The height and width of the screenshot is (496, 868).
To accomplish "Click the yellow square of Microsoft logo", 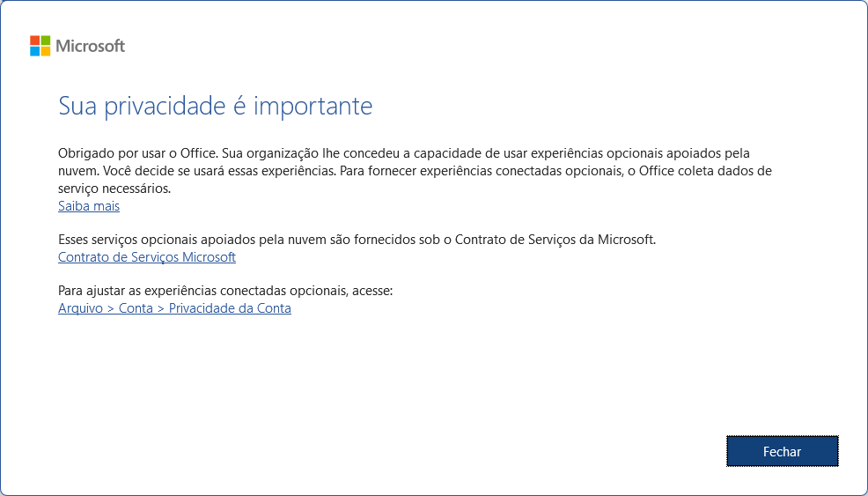I will (46, 51).
